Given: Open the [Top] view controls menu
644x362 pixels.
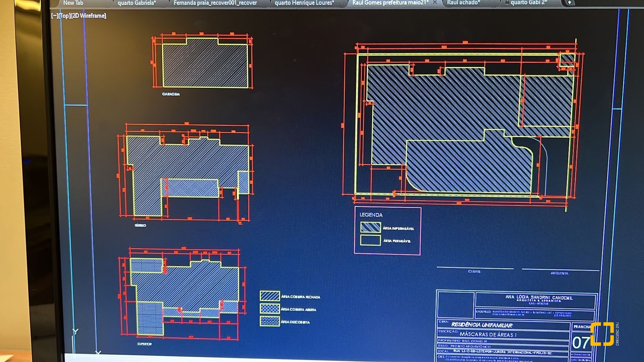Looking at the screenshot, I should [x=64, y=16].
